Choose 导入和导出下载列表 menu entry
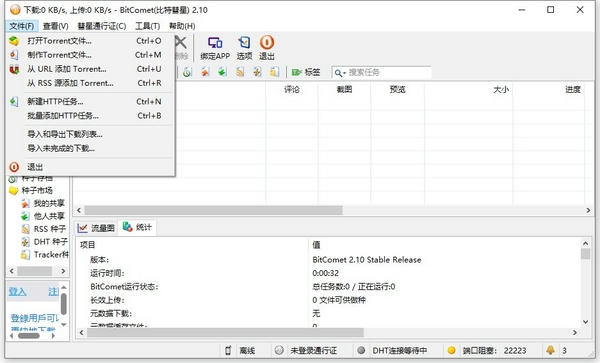 tap(91, 134)
